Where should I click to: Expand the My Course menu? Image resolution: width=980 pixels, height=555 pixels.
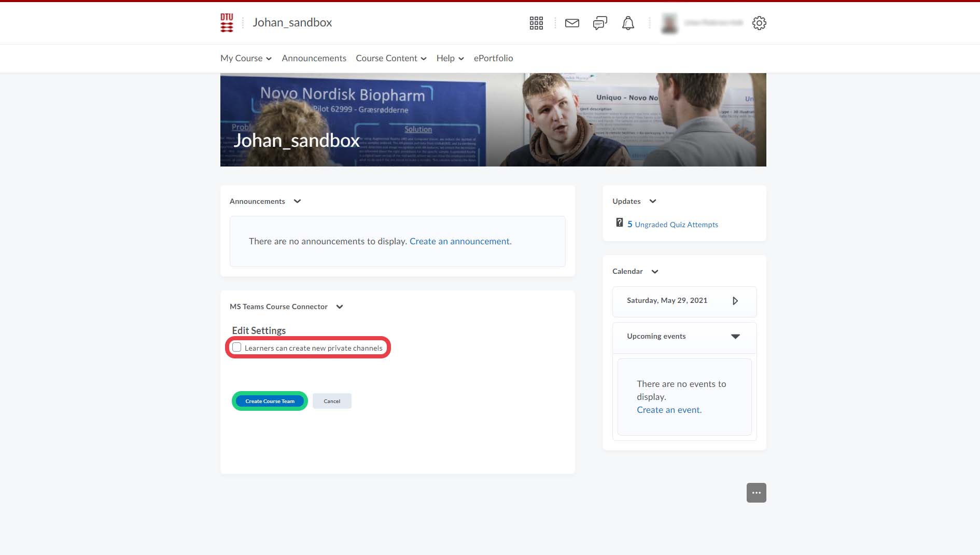pyautogui.click(x=246, y=58)
